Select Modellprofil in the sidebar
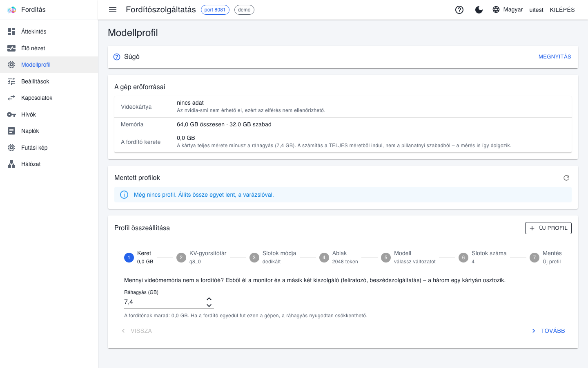The image size is (588, 368). (x=49, y=65)
